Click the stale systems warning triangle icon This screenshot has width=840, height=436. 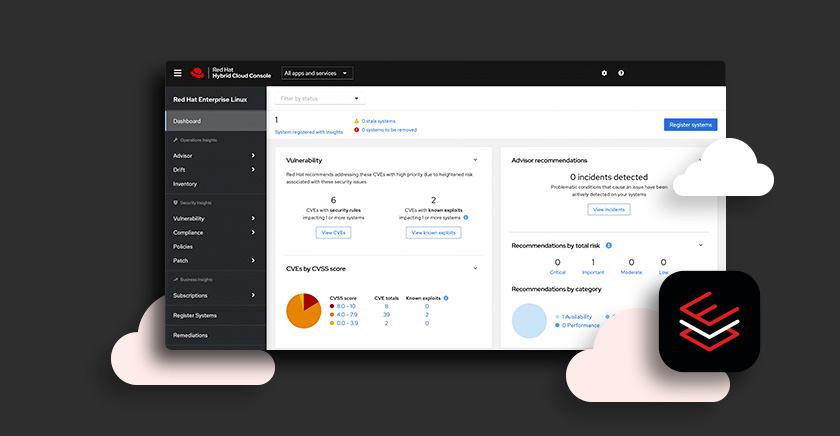coord(356,121)
